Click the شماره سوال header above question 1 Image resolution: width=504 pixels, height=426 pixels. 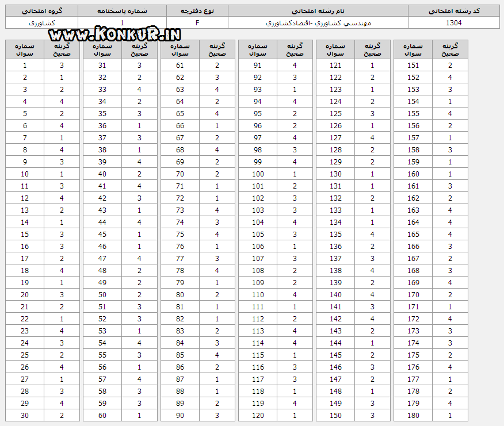pyautogui.click(x=25, y=50)
